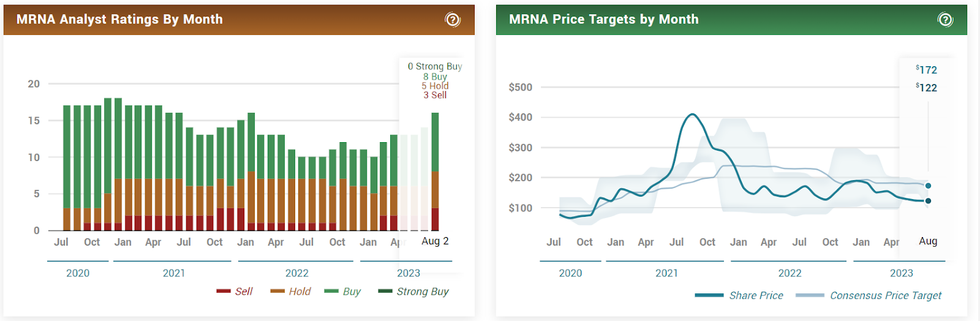Viewport: 980px width, 321px height.
Task: Toggle the Hold legend item
Action: point(290,292)
